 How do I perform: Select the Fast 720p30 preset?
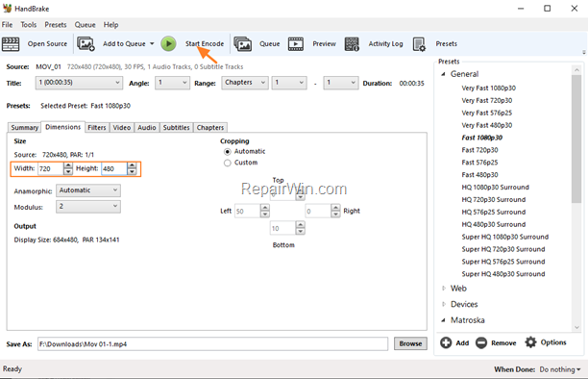tap(479, 150)
